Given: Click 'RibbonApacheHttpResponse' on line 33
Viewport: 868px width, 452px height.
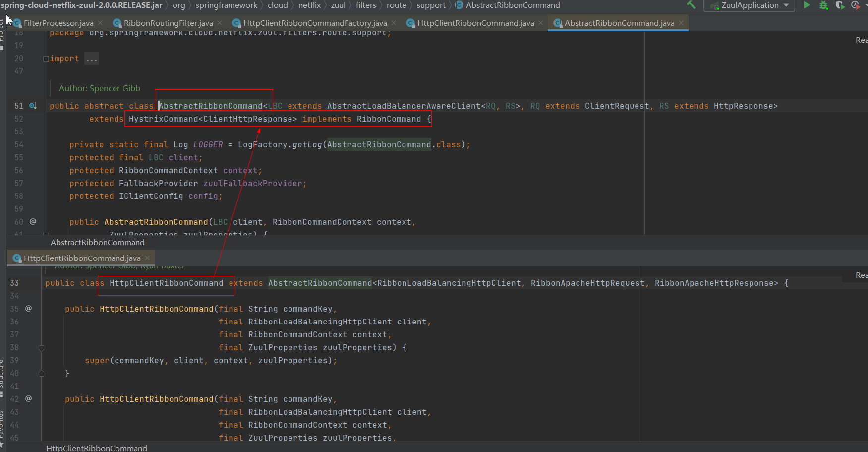Looking at the screenshot, I should click(x=714, y=283).
